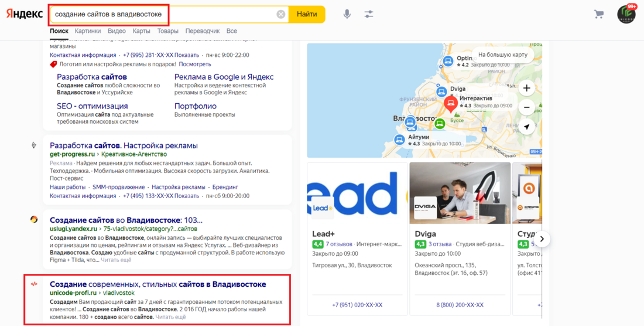Select the Optin map marker

tap(448, 61)
